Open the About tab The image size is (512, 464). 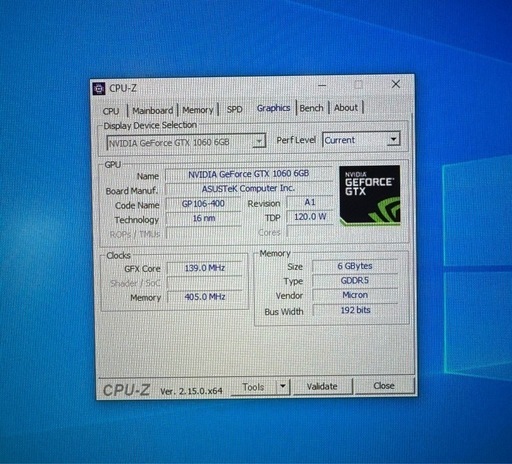[346, 108]
